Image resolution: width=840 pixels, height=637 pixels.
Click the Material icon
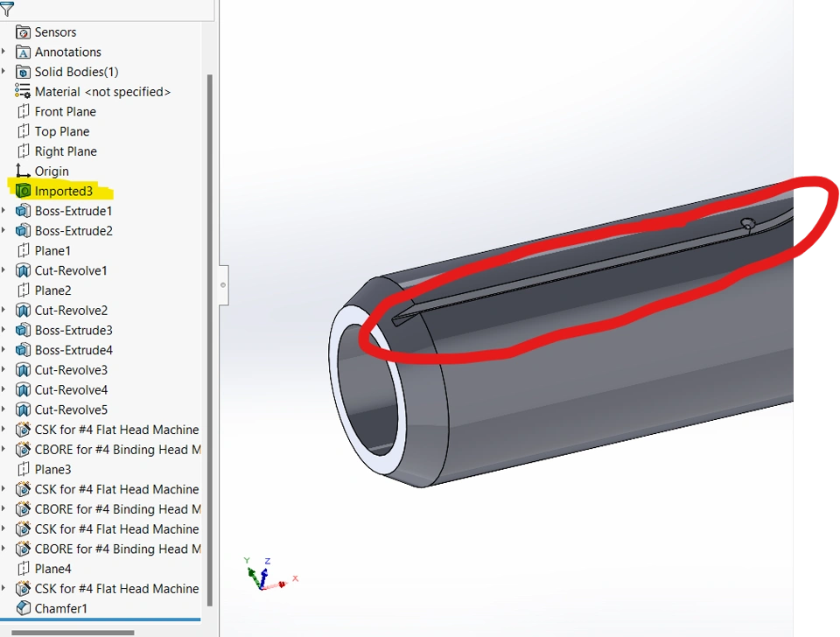tap(23, 92)
